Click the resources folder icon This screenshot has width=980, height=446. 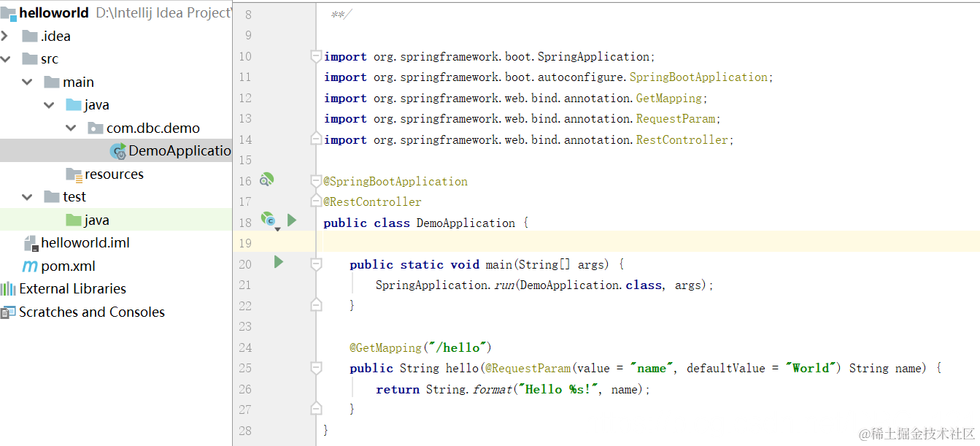74,174
